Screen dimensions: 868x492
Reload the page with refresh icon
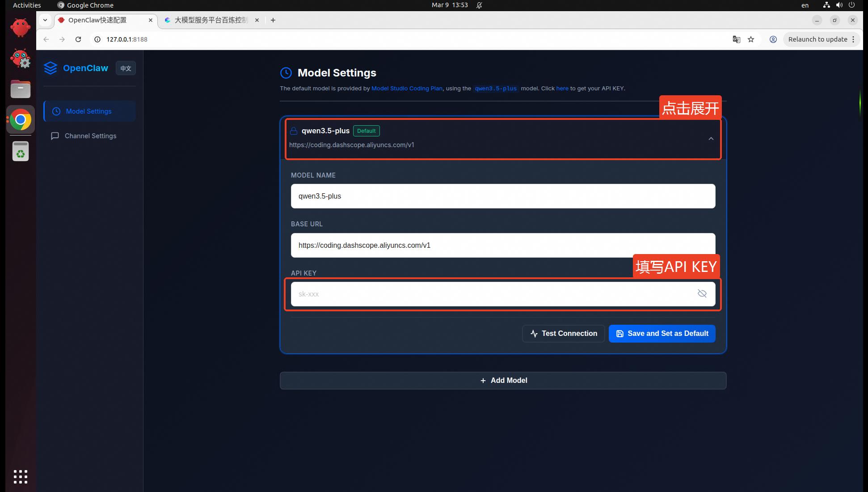(x=78, y=39)
